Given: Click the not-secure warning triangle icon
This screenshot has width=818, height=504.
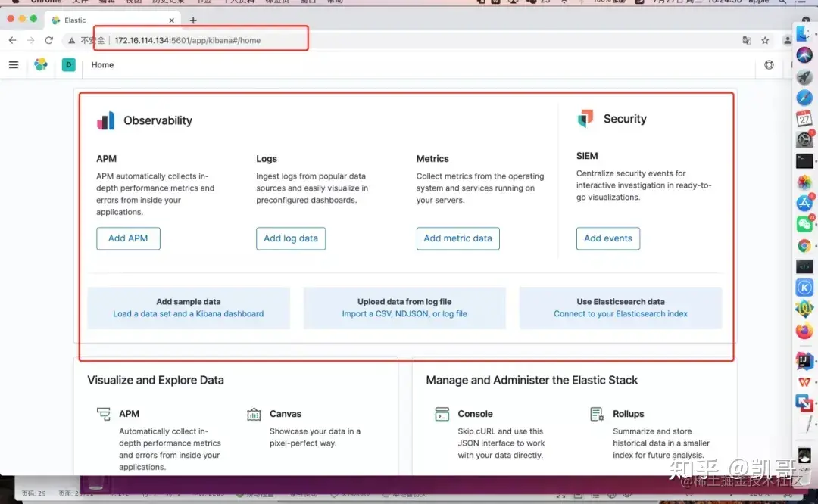Looking at the screenshot, I should tap(71, 40).
